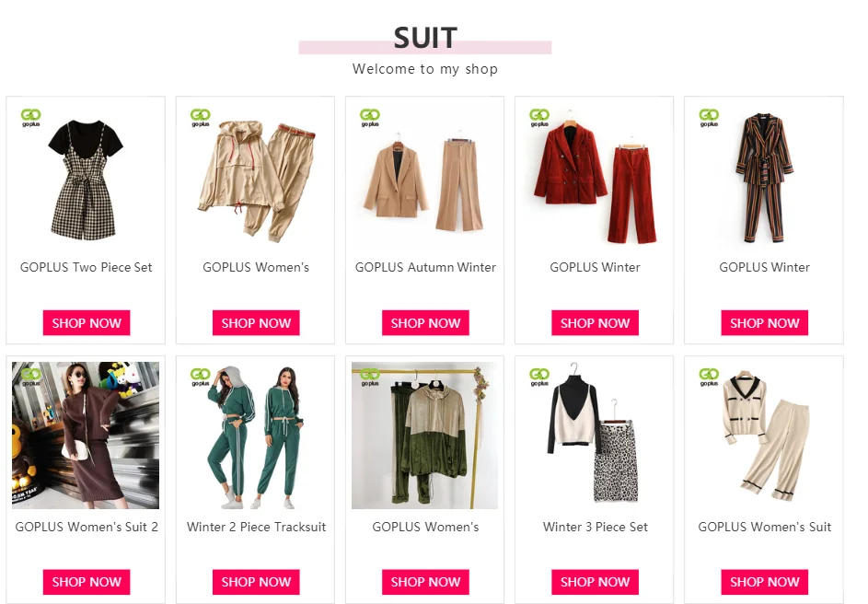Click the go plus logo on beige hoodie card

click(201, 118)
